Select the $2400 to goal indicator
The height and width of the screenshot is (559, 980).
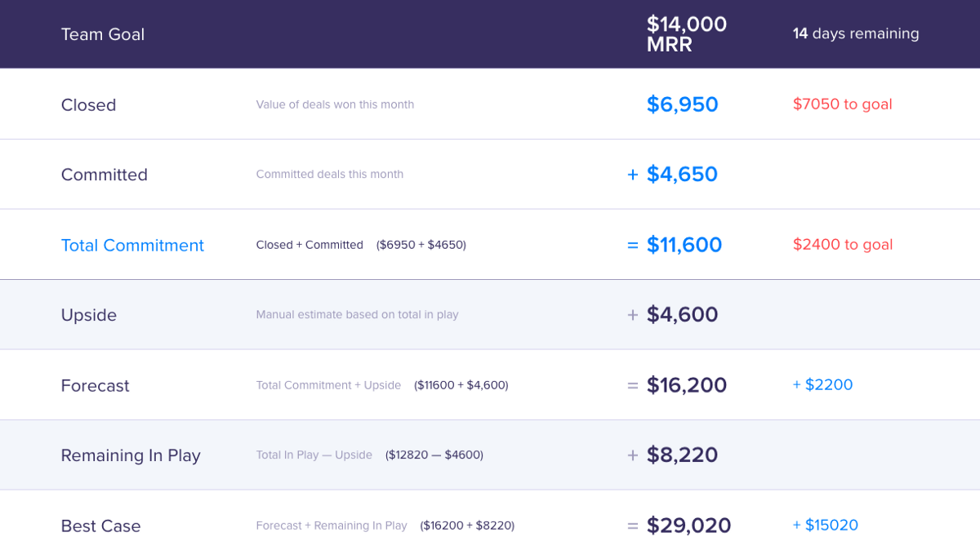(843, 244)
